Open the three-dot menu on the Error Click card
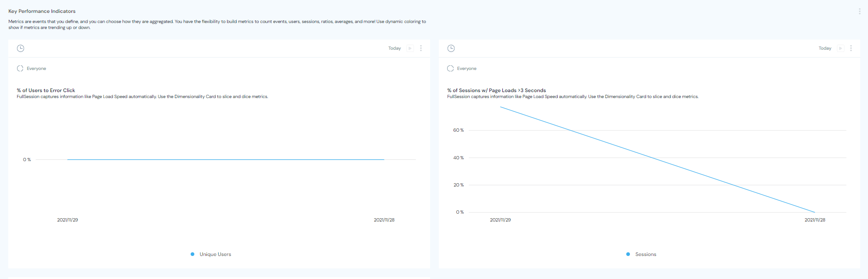 click(421, 48)
